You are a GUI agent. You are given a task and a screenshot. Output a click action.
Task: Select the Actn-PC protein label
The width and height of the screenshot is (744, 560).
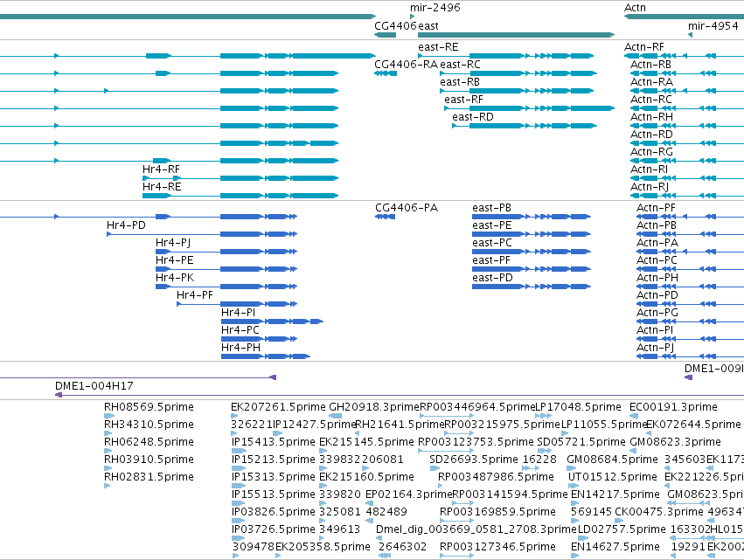click(657, 261)
